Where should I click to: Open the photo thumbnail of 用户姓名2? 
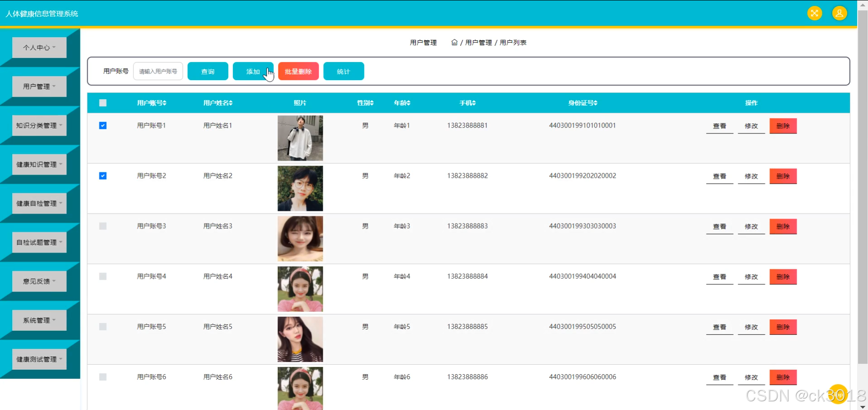[x=300, y=188]
